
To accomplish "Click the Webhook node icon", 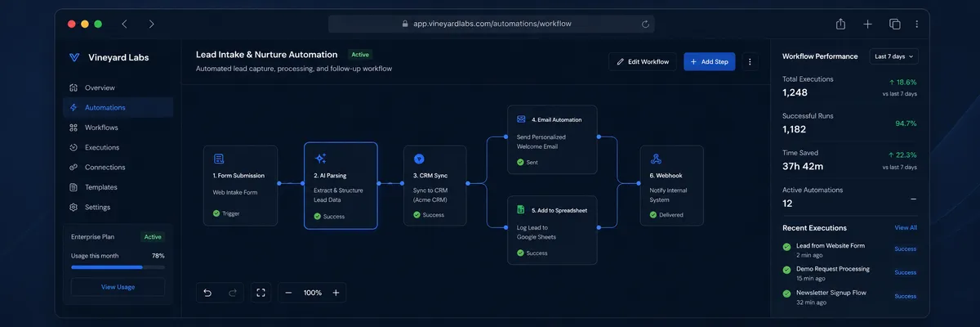I will [x=656, y=159].
